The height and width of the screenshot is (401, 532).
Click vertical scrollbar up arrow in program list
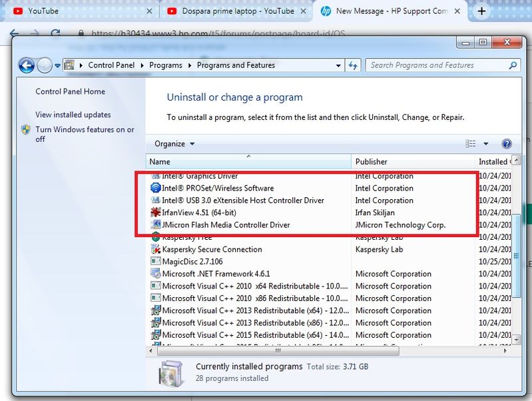click(516, 160)
